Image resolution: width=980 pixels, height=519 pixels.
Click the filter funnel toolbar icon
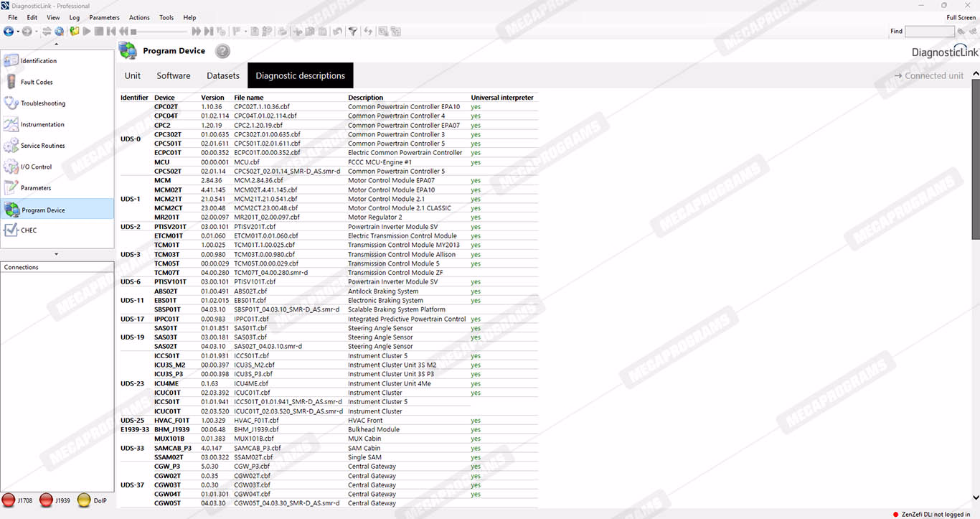point(352,32)
